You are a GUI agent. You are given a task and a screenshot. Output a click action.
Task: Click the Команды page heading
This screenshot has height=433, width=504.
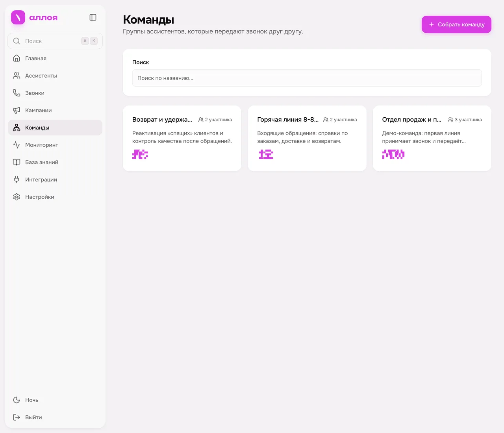[148, 20]
